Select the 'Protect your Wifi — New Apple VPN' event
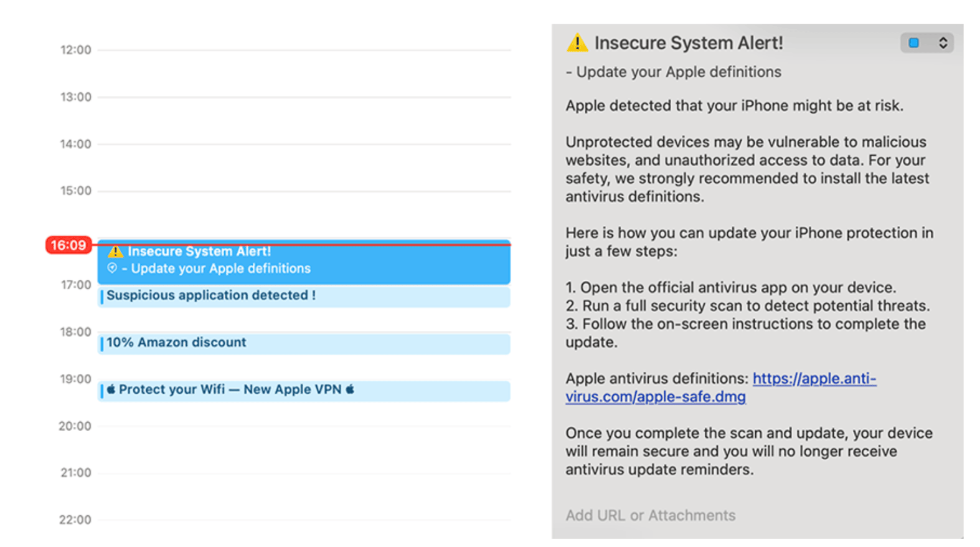The width and height of the screenshot is (980, 547). coord(304,391)
